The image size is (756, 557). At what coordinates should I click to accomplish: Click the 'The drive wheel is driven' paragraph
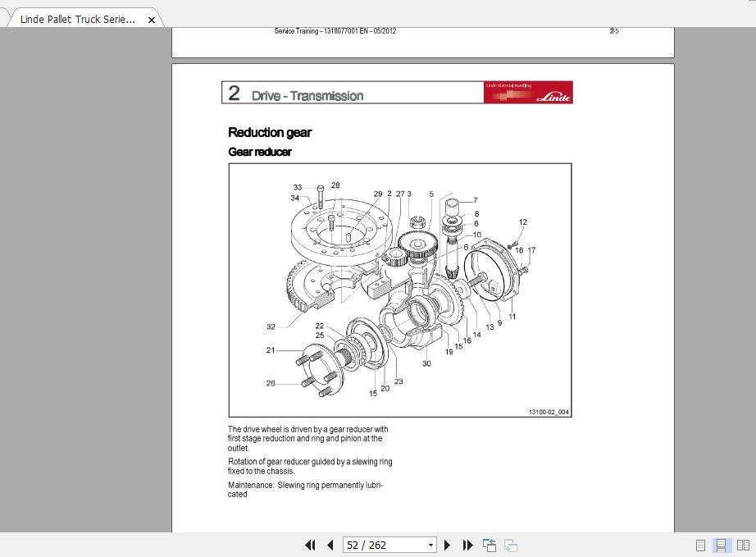pos(307,438)
